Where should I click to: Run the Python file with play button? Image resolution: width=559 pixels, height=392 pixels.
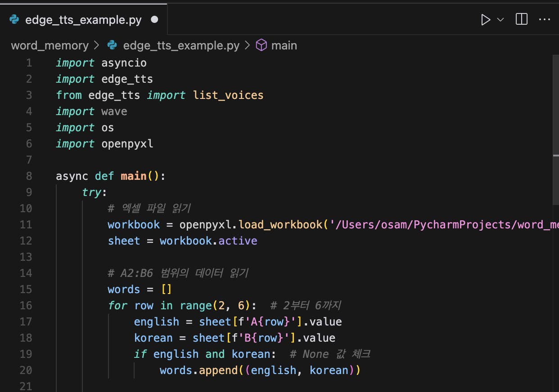(x=486, y=20)
